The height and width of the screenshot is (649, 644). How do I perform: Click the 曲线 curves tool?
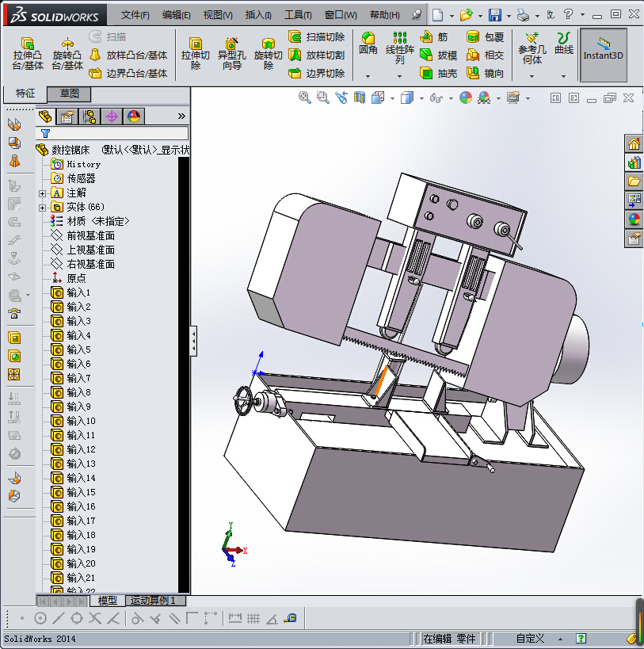tap(564, 43)
